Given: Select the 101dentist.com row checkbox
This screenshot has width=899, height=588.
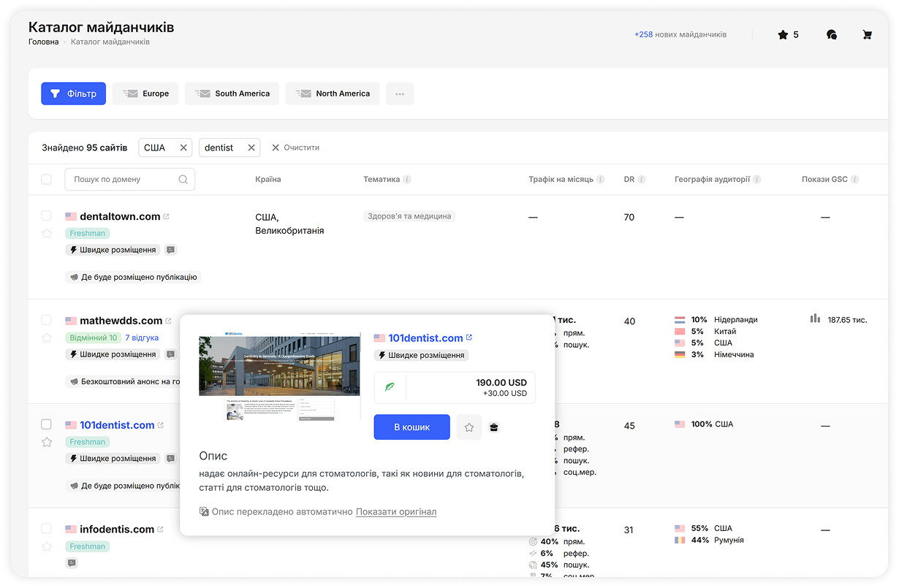Looking at the screenshot, I should point(47,424).
